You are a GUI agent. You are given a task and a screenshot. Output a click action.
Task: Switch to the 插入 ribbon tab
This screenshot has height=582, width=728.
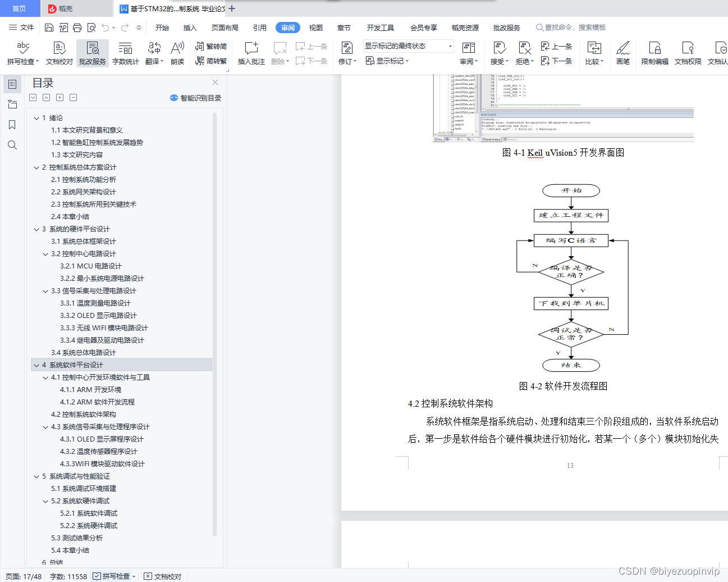(x=190, y=28)
